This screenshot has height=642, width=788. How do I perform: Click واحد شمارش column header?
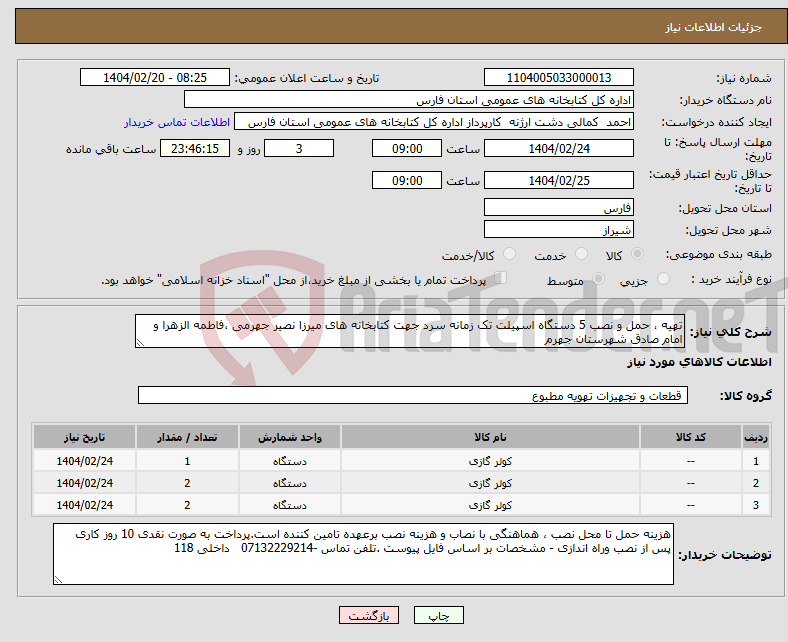(290, 437)
